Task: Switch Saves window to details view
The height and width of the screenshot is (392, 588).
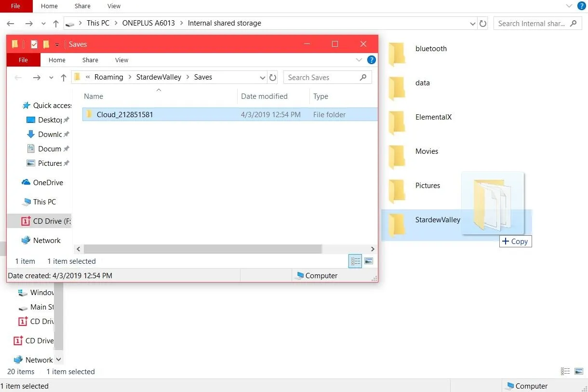Action: click(x=355, y=261)
